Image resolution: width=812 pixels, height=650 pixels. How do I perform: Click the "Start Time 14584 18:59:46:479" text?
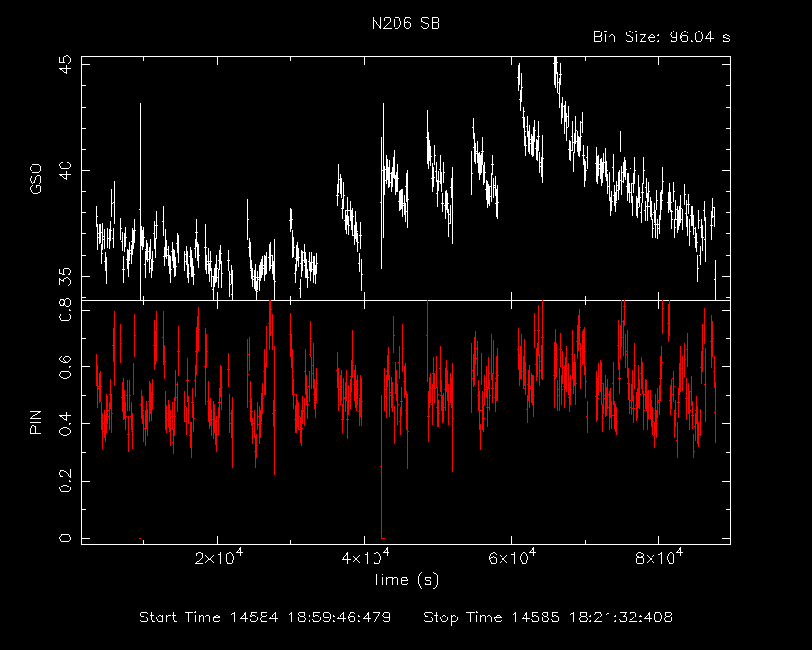[266, 617]
